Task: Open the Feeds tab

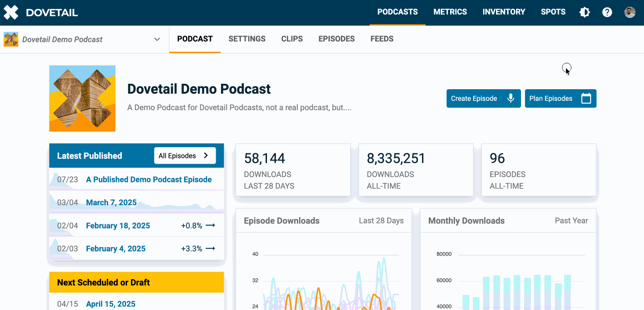Action: point(382,39)
